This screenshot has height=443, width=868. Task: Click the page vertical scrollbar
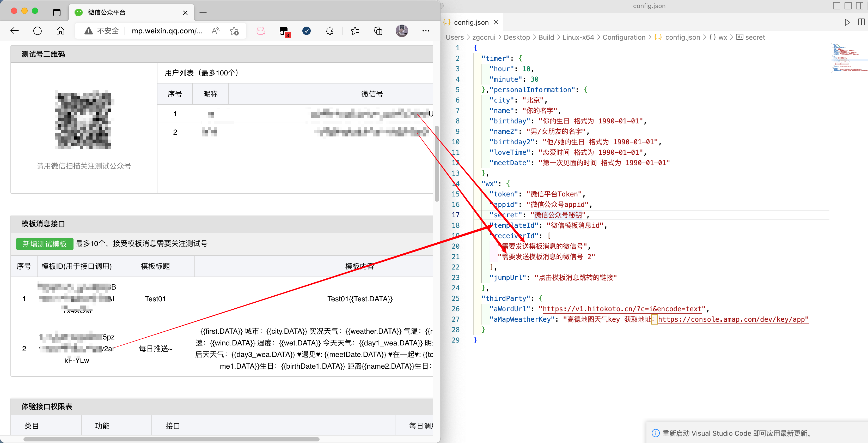[x=437, y=164]
